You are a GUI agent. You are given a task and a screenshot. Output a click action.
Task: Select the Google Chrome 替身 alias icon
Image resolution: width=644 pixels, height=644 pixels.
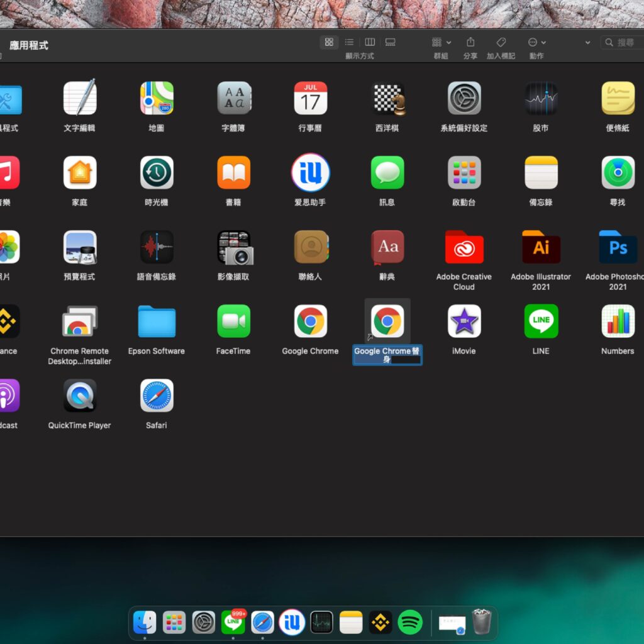[x=387, y=321]
